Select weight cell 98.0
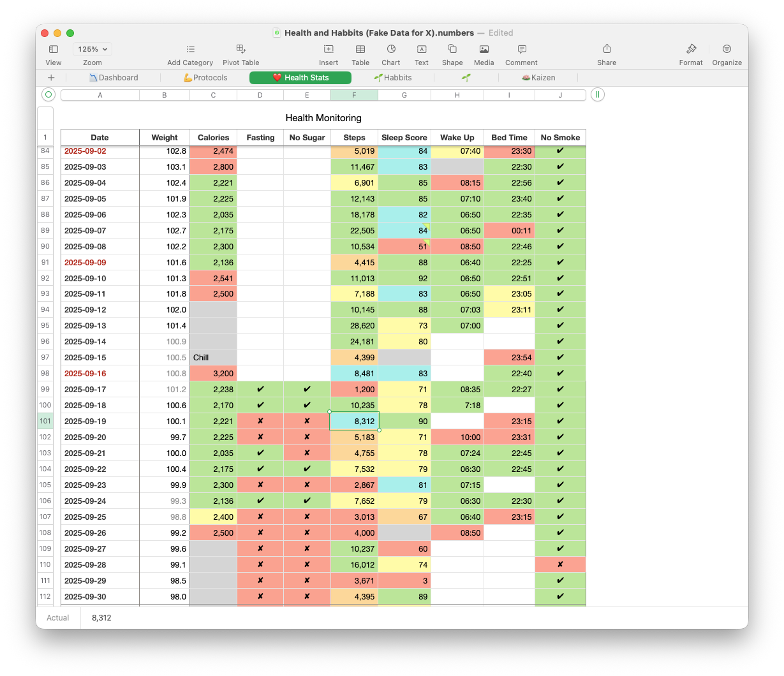The height and width of the screenshot is (676, 784). 165,596
